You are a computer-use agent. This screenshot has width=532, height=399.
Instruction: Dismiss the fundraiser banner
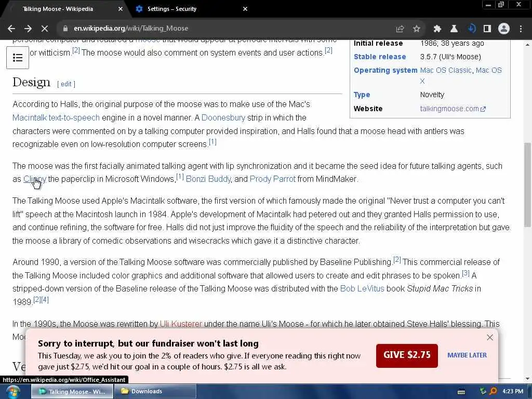pyautogui.click(x=490, y=337)
